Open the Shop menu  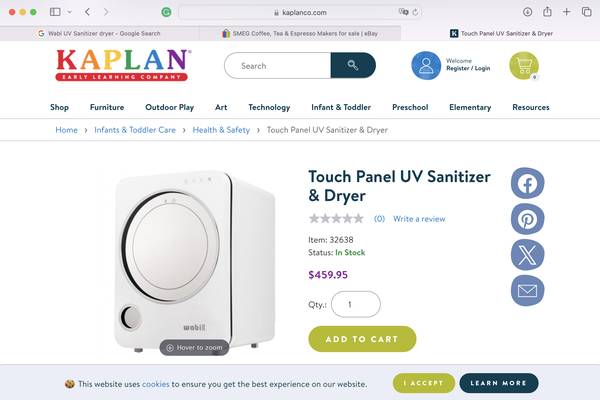point(59,107)
